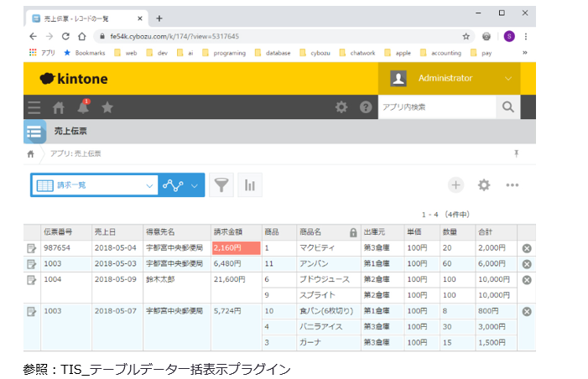588x379 pixels.
Task: Open the bar chart aggregate icon
Action: coord(250,185)
